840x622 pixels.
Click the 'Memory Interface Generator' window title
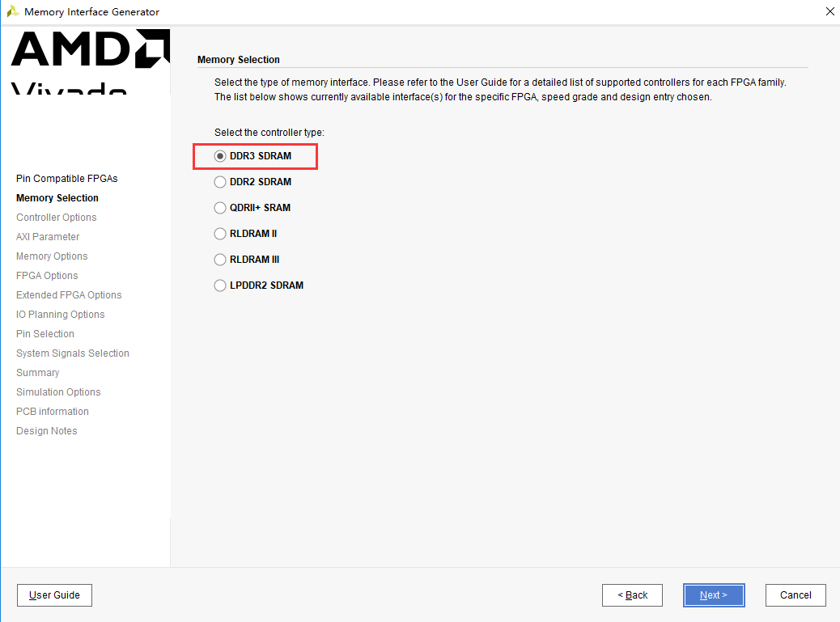click(x=91, y=12)
